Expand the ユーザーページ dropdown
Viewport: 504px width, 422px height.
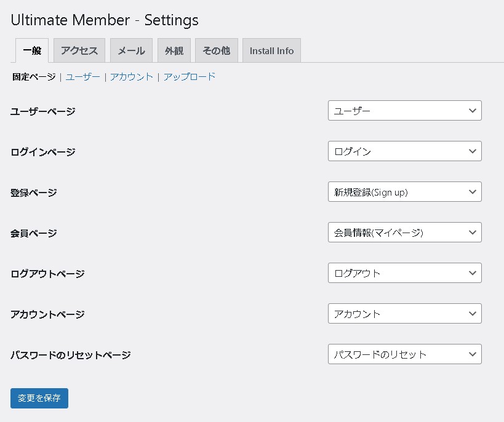pos(404,111)
